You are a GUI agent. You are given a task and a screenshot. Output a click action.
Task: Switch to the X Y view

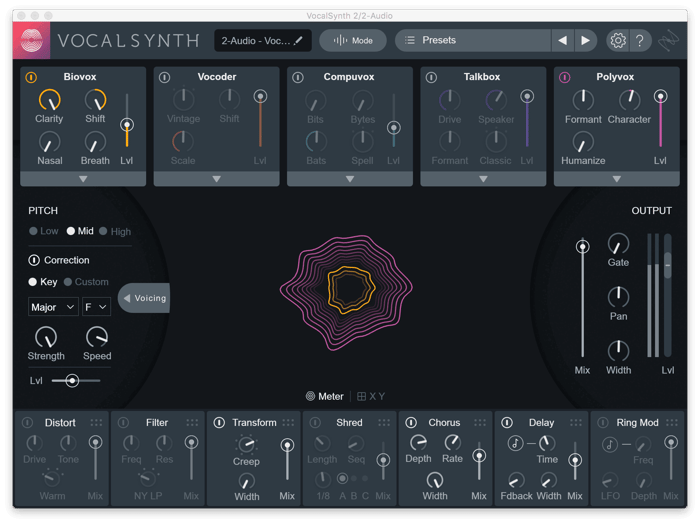371,396
